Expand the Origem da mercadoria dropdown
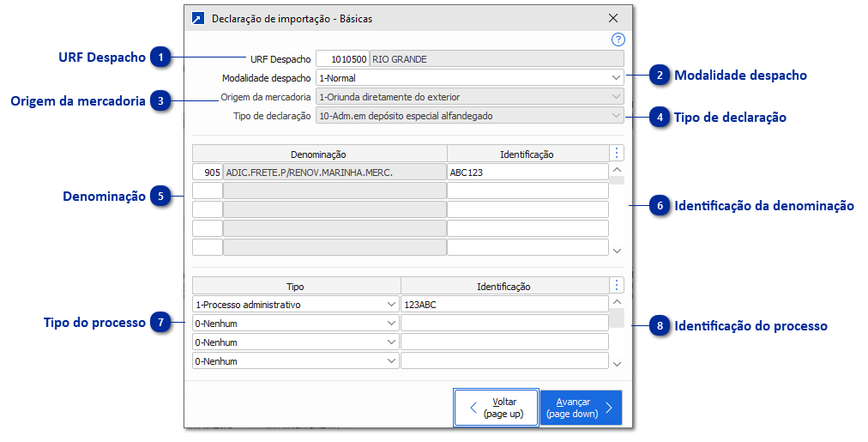Screen dimensions: 868x442 pos(616,96)
